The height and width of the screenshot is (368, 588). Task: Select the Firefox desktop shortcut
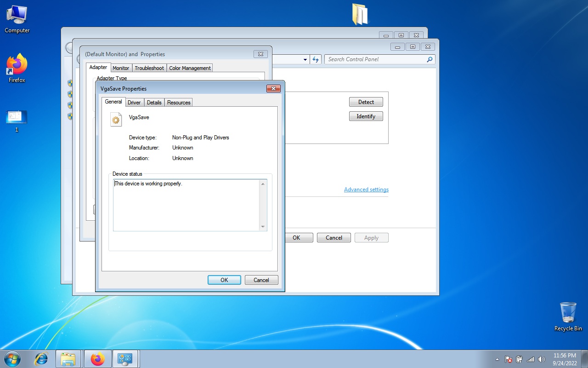[17, 69]
